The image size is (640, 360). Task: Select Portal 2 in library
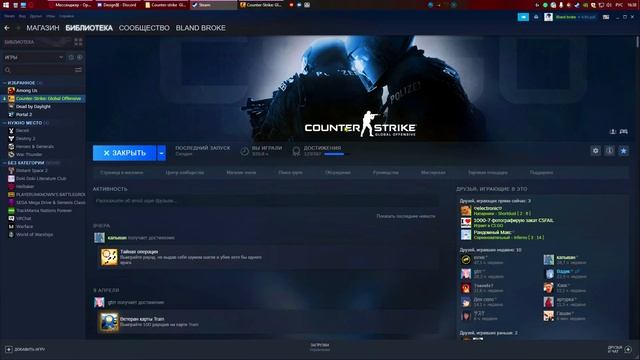click(24, 115)
